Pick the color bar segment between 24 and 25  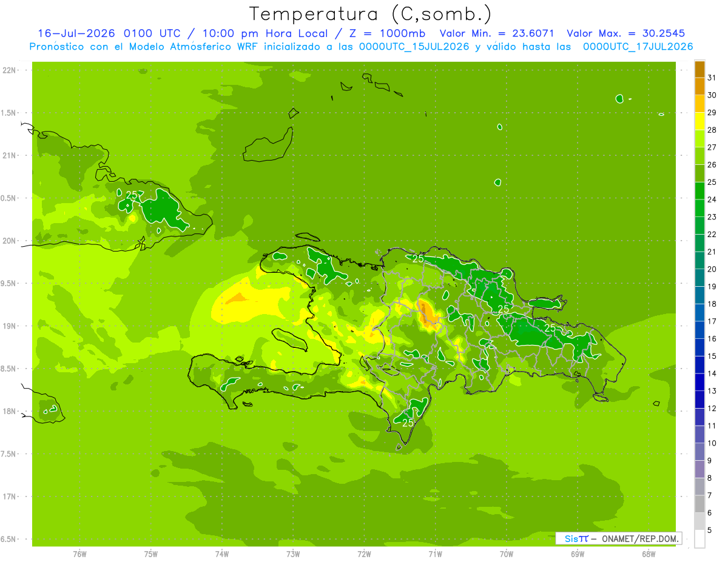tap(699, 190)
